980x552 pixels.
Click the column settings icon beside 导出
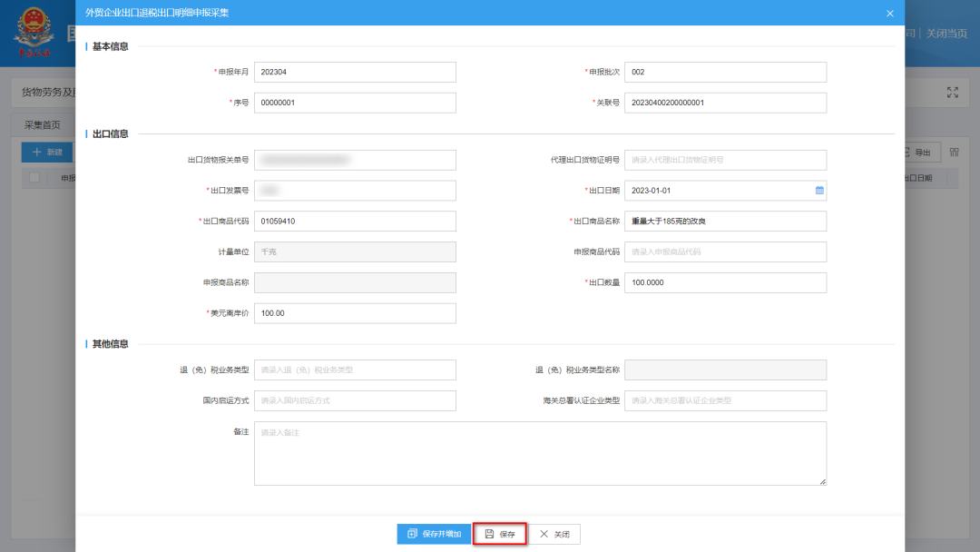(954, 153)
